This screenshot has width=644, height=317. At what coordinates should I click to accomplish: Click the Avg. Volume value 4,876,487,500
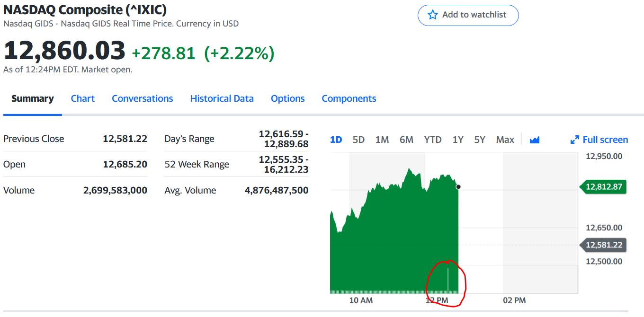click(277, 190)
